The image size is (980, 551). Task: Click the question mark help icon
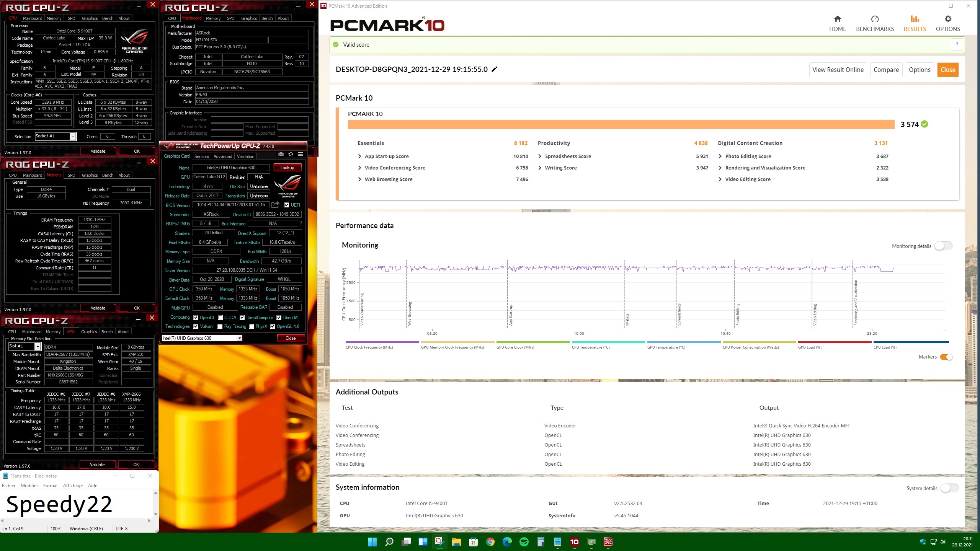pos(957,45)
